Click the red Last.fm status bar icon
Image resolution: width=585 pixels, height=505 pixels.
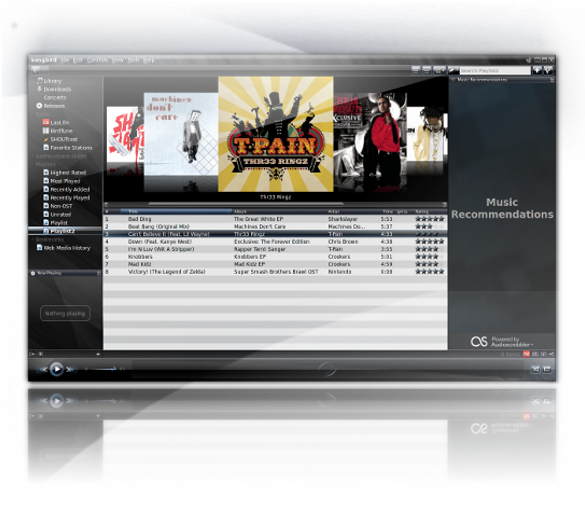[526, 354]
